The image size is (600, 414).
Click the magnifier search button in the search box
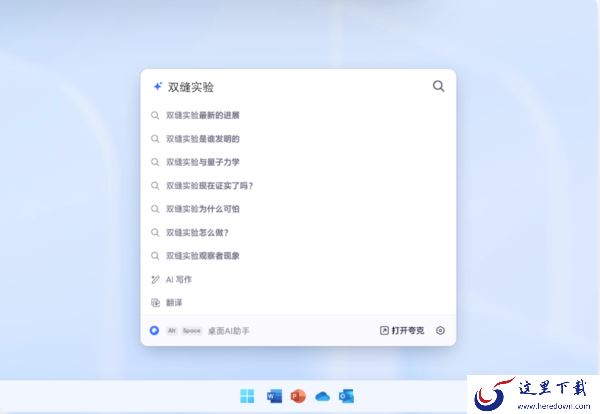coord(439,86)
